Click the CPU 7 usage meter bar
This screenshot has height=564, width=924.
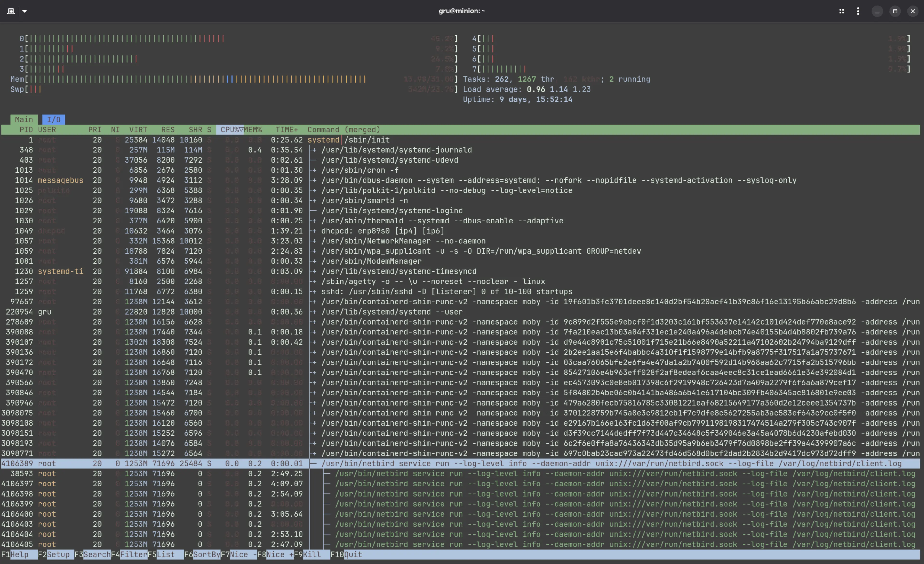[x=691, y=69]
